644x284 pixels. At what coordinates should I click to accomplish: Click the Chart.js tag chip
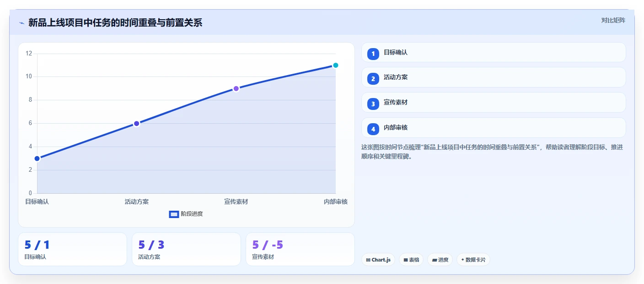tap(378, 260)
